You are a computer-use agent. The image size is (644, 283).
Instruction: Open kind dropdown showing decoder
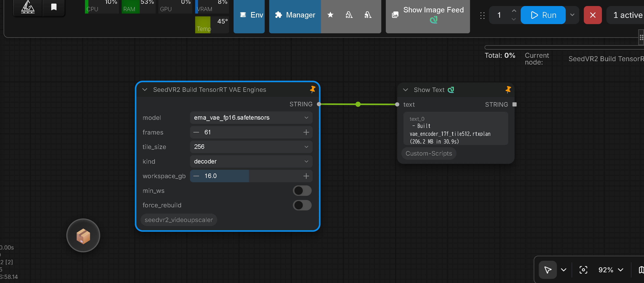pos(251,162)
